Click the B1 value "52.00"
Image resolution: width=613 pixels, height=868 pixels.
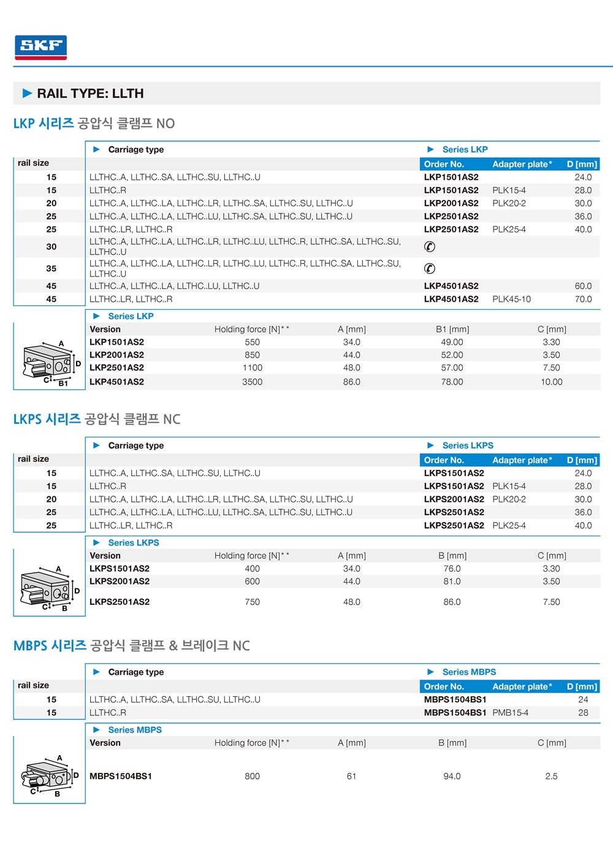point(452,355)
